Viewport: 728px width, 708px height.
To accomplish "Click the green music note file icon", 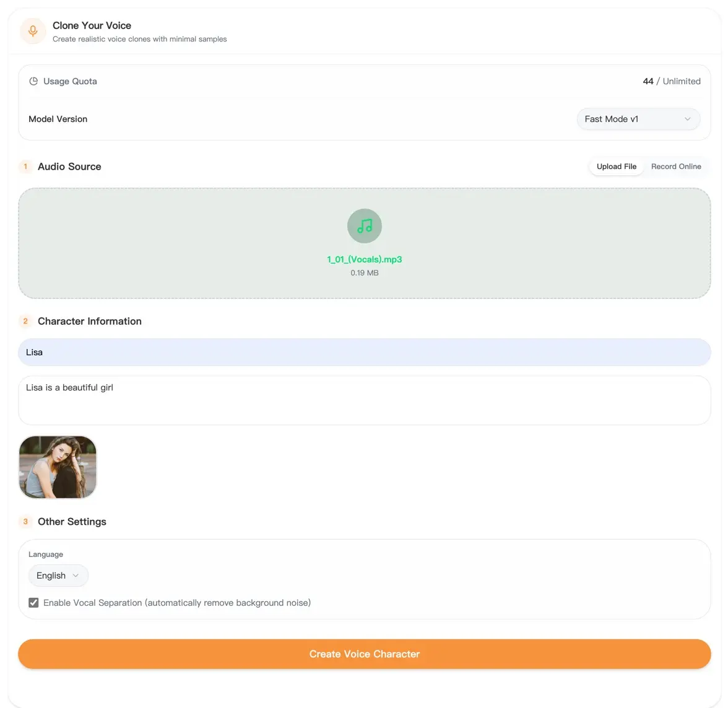I will 365,226.
